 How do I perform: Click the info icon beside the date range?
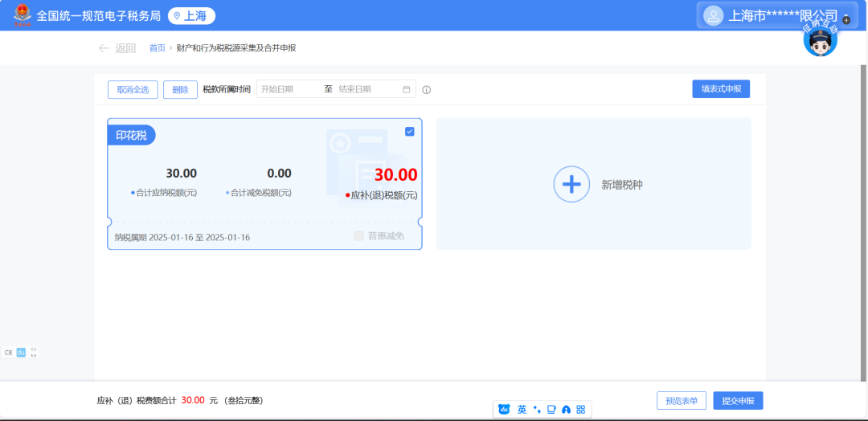pyautogui.click(x=426, y=90)
